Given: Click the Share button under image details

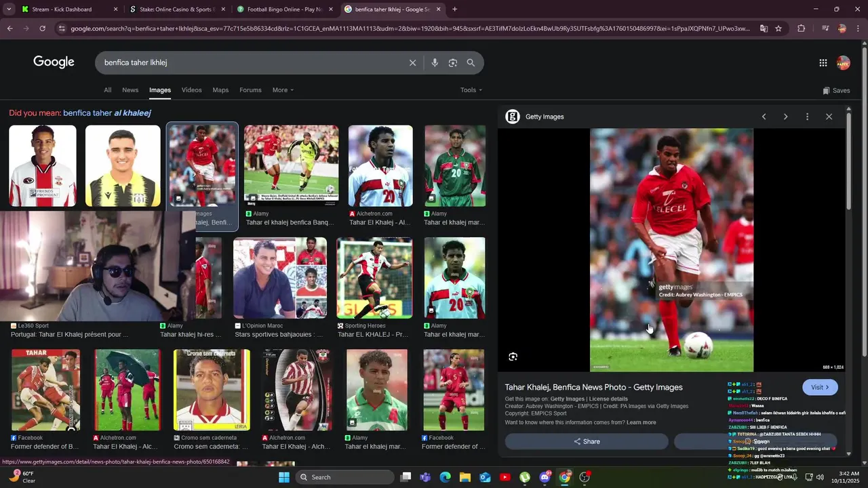Looking at the screenshot, I should [587, 442].
